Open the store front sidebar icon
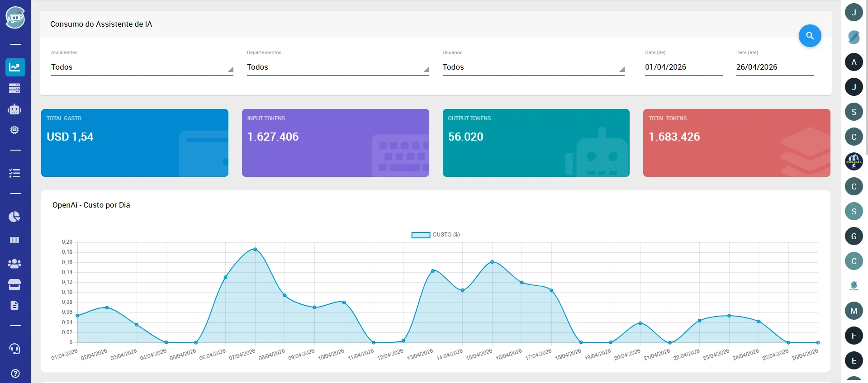 coord(15,284)
